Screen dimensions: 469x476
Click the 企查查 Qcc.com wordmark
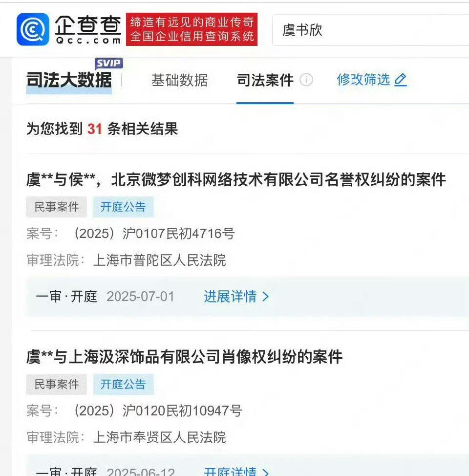click(x=88, y=29)
